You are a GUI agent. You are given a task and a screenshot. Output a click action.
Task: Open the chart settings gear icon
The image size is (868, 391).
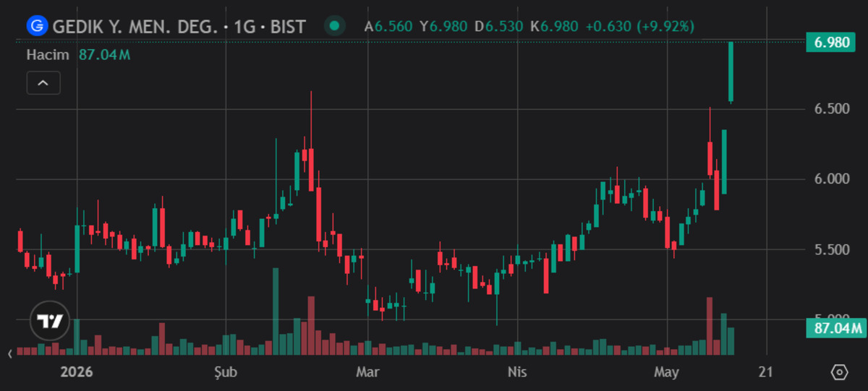[x=839, y=372]
